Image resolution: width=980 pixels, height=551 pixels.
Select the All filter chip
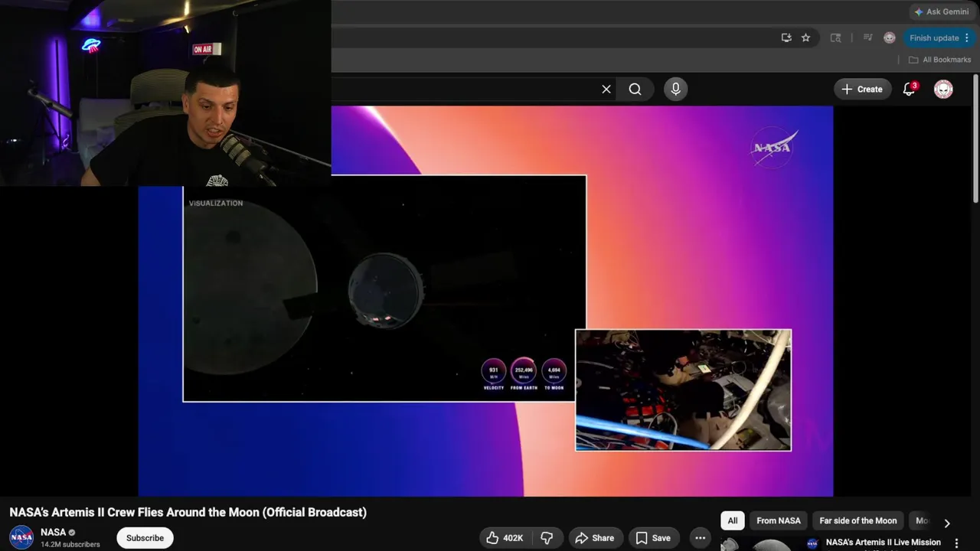click(733, 520)
